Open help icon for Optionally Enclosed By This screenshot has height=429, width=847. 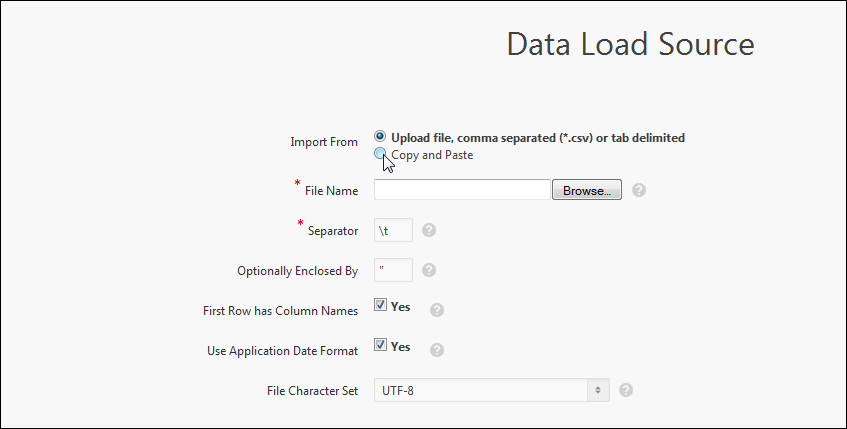[x=429, y=270]
